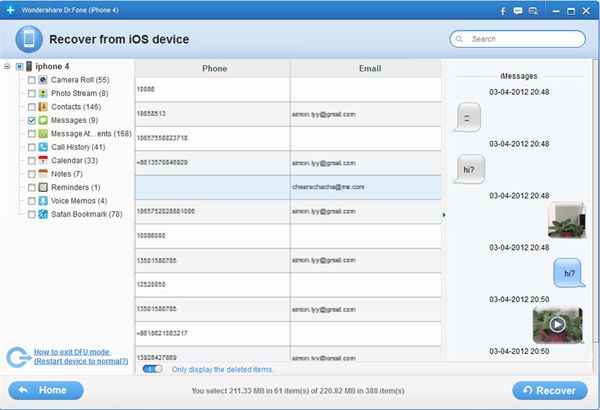Uncheck the Messages (9) checkbox
The height and width of the screenshot is (410, 600).
31,120
